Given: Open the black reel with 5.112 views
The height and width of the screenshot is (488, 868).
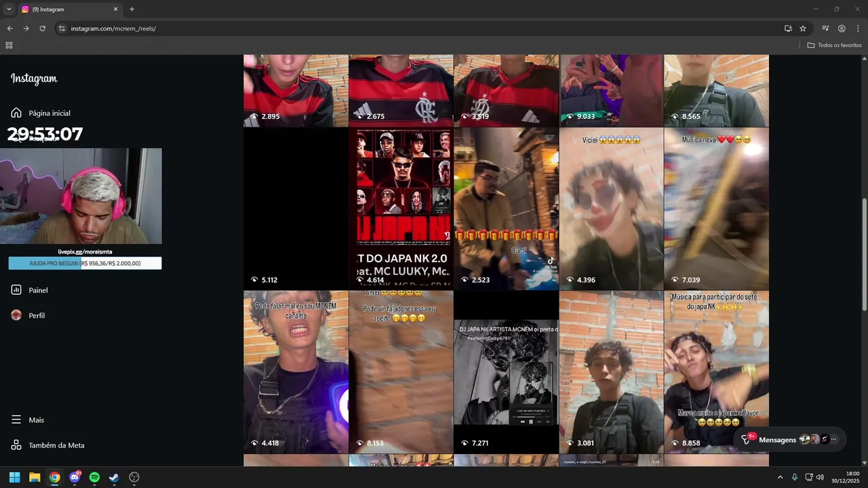Looking at the screenshot, I should (x=296, y=209).
